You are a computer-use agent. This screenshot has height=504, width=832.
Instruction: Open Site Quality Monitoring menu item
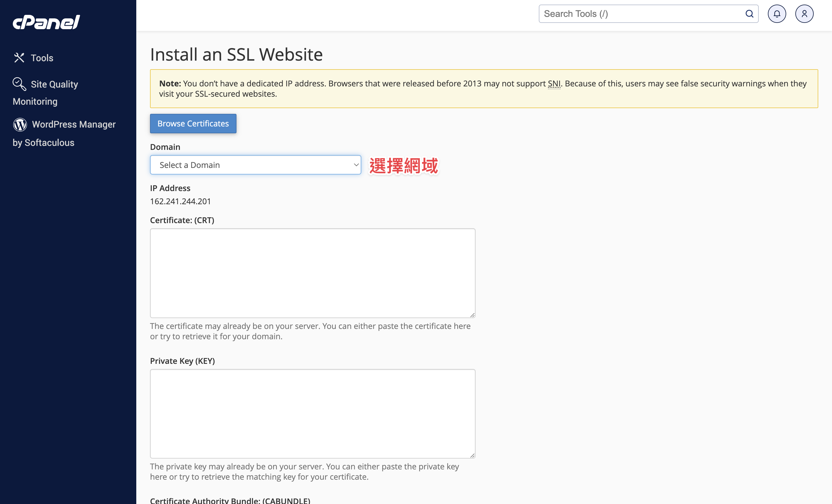(46, 92)
